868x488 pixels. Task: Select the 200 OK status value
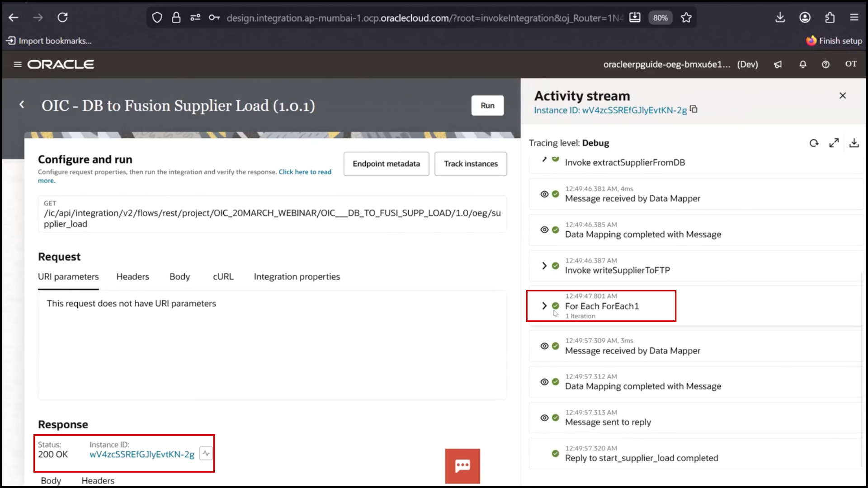53,454
